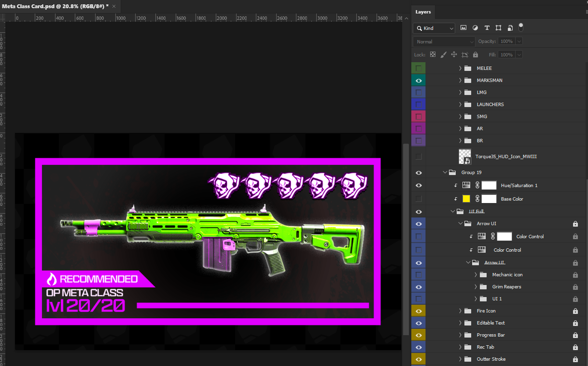The height and width of the screenshot is (366, 588).
Task: Show the AR group
Action: pyautogui.click(x=418, y=129)
